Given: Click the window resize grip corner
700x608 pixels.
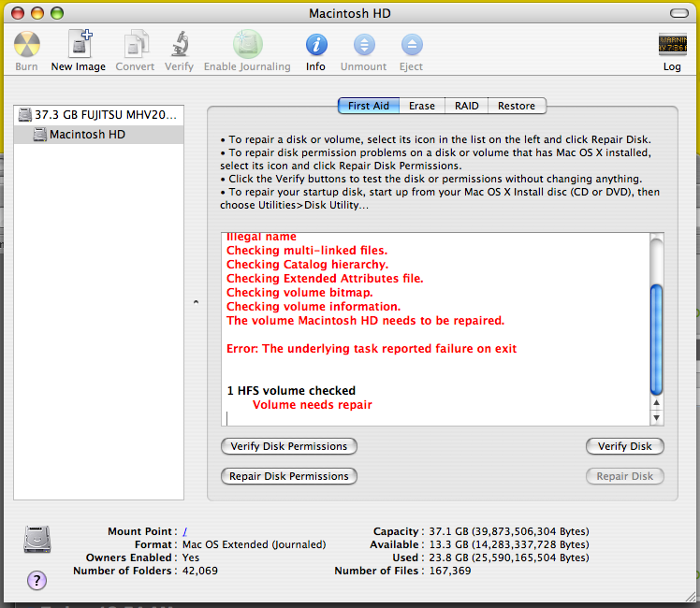Looking at the screenshot, I should click(x=691, y=596).
